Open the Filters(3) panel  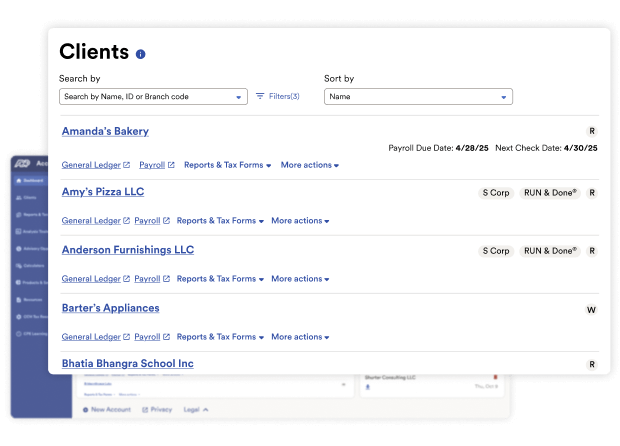point(278,96)
